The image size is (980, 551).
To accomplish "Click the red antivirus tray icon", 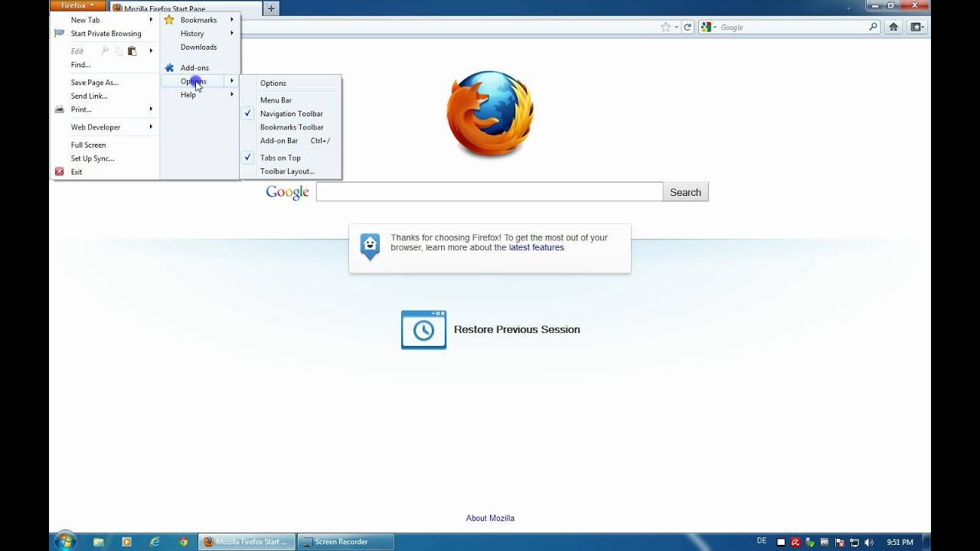I will point(795,543).
